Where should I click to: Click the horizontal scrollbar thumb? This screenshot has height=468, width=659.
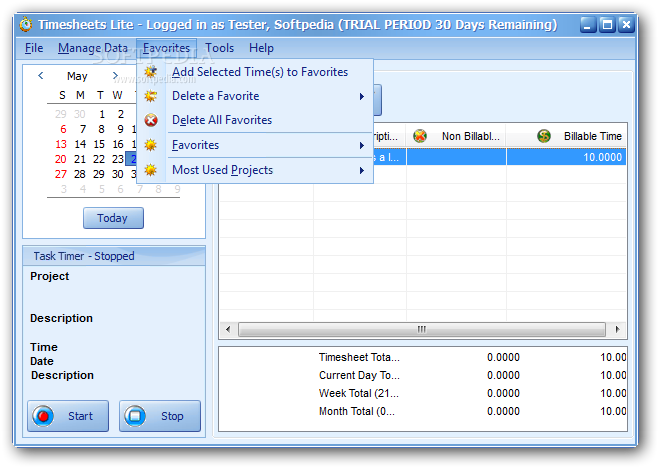point(422,329)
